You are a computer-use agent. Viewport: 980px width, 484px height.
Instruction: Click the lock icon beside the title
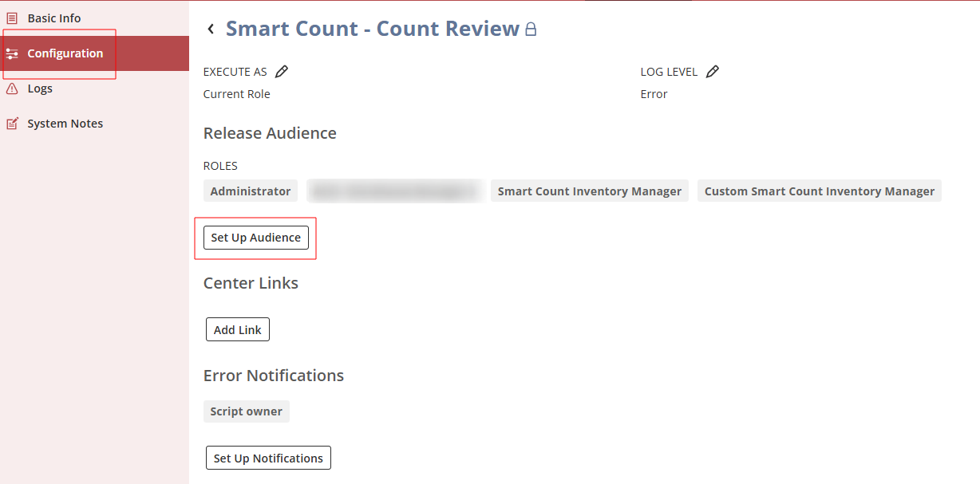point(531,30)
